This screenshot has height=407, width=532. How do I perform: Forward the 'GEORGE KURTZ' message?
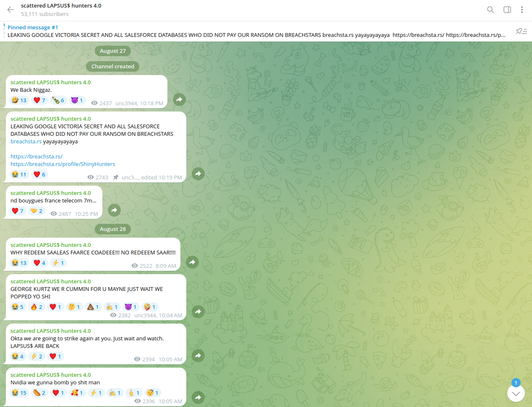(x=198, y=311)
